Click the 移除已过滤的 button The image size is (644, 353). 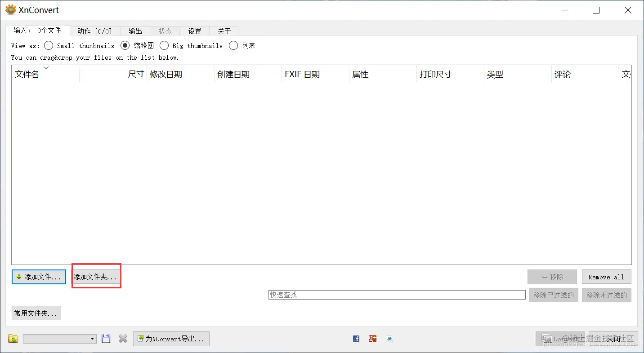click(554, 295)
